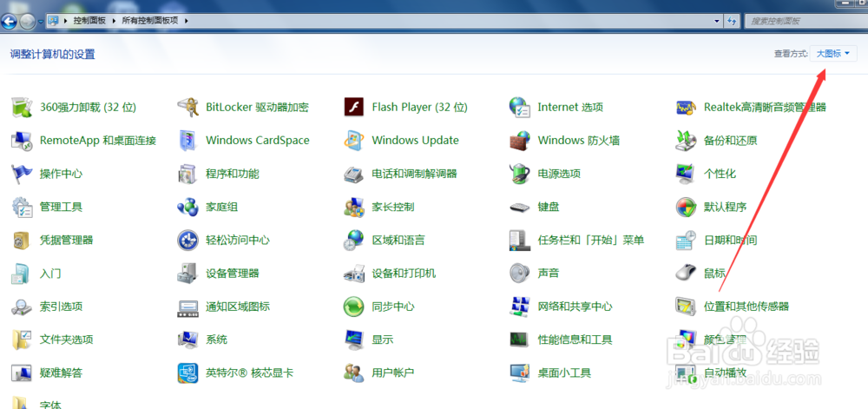
Task: Open 默认程序 icon
Action: [x=686, y=207]
